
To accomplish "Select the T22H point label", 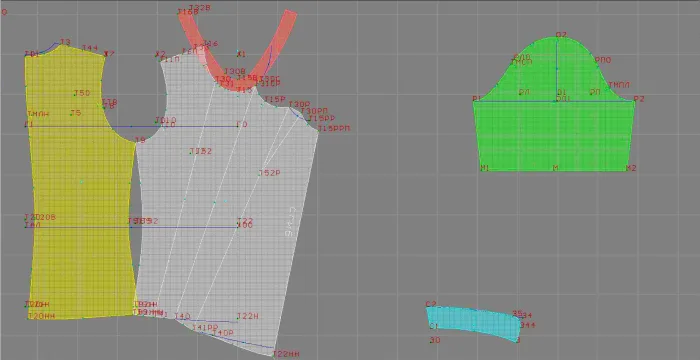I will click(x=248, y=316).
